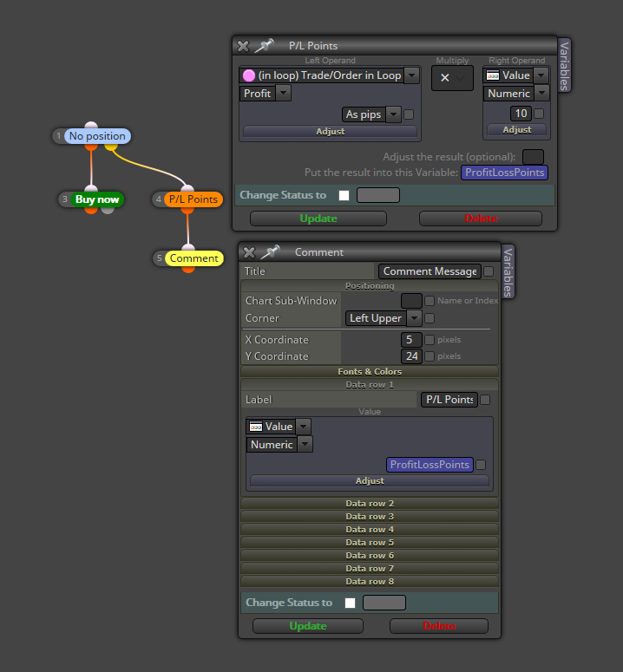Toggle checkbox beside P/L Points label field
623x672 pixels.
(x=485, y=400)
